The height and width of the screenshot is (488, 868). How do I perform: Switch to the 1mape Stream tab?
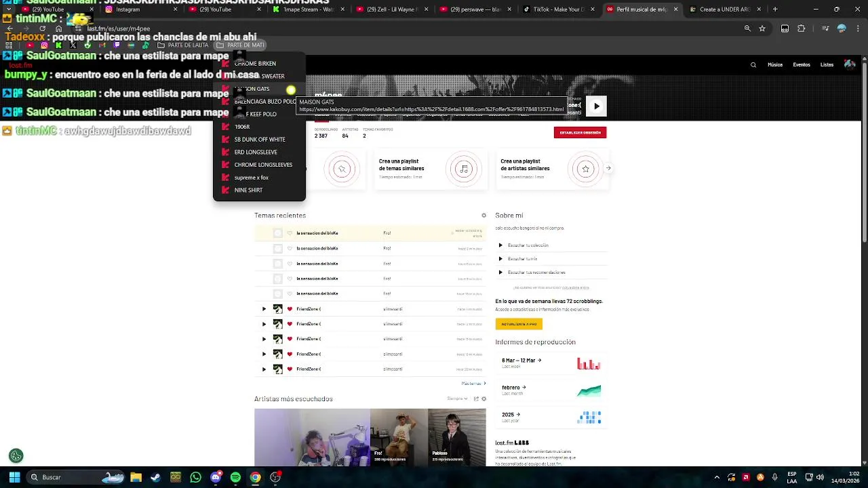(x=309, y=9)
